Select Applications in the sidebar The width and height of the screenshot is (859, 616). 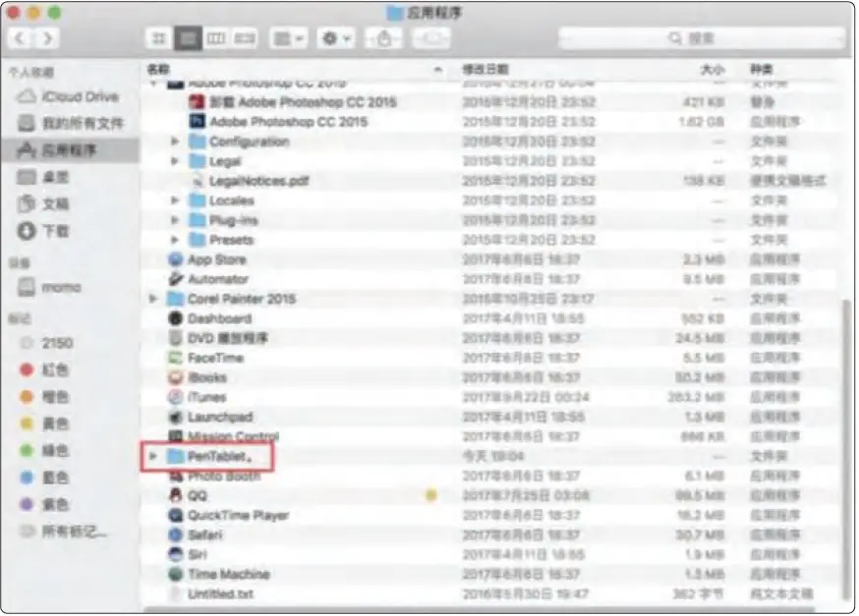pos(70,150)
